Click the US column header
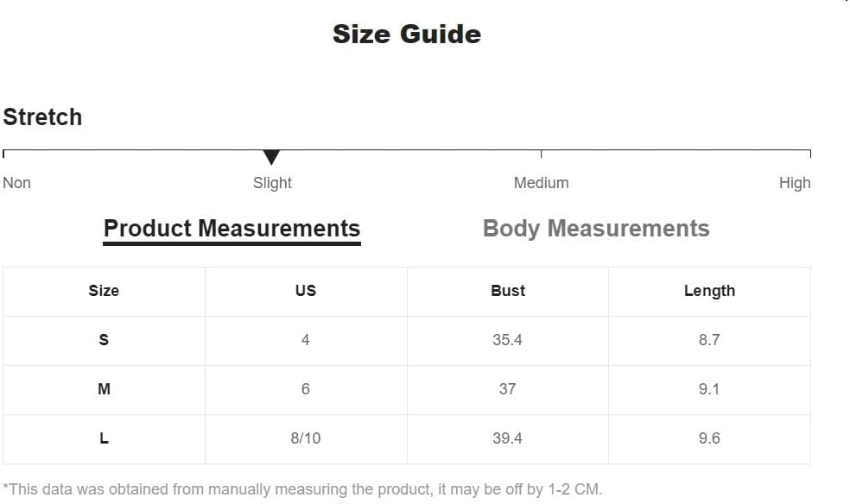This screenshot has width=850, height=504. [306, 291]
